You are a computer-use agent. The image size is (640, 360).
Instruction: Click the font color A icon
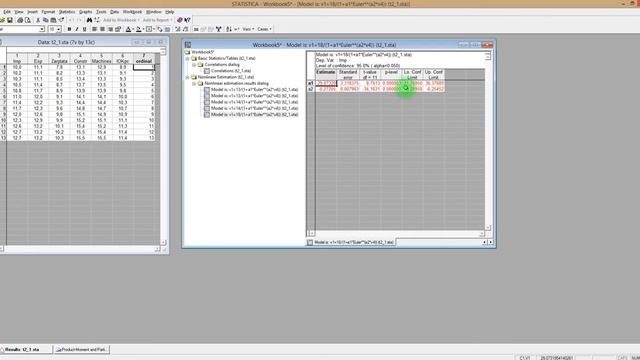(128, 29)
